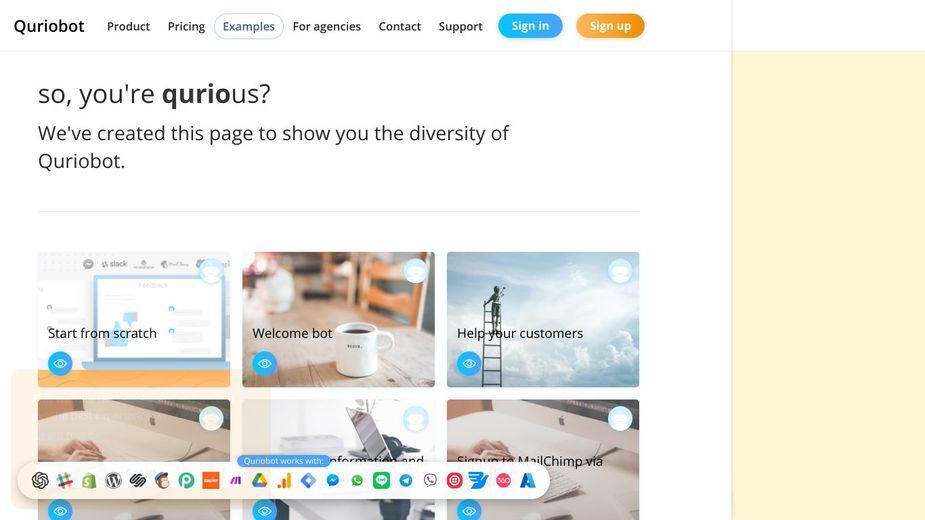Open the Help your customers thumbnail

543,319
